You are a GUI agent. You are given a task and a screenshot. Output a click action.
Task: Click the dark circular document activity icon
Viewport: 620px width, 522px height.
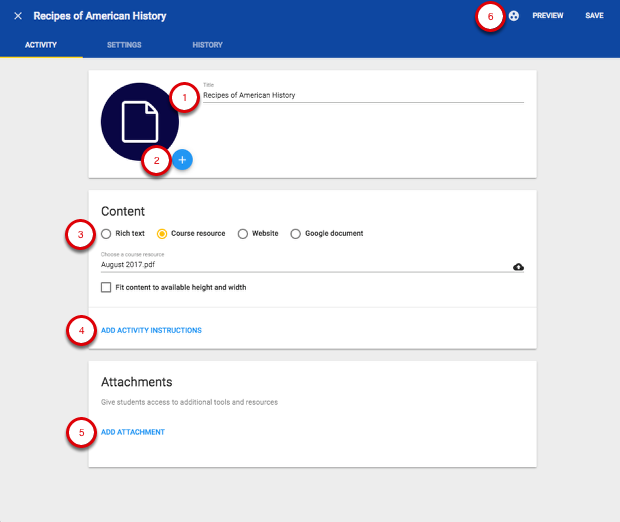pos(140,122)
